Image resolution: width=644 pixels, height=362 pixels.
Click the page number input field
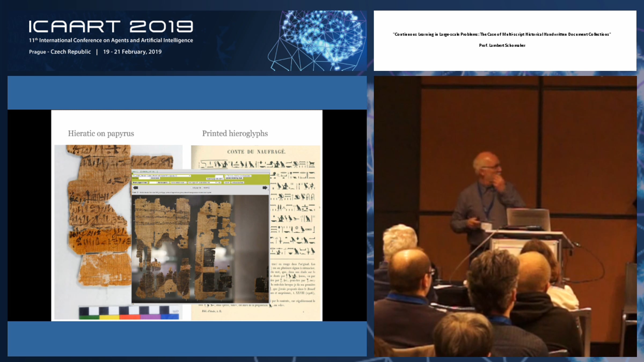click(x=153, y=183)
